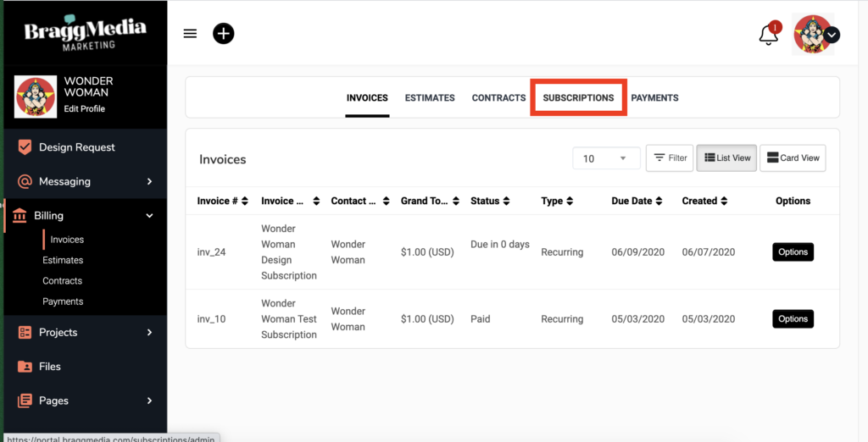Viewport: 868px width, 442px height.
Task: Click the black plus add button
Action: [223, 33]
